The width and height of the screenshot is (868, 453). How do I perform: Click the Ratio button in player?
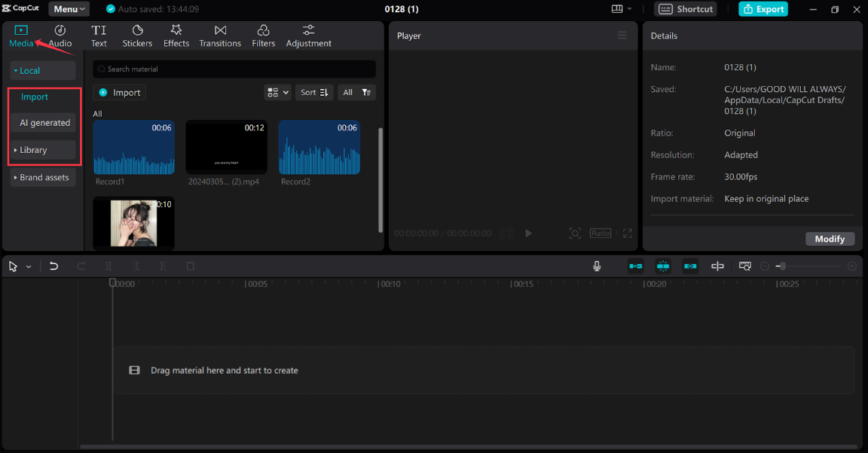tap(601, 234)
